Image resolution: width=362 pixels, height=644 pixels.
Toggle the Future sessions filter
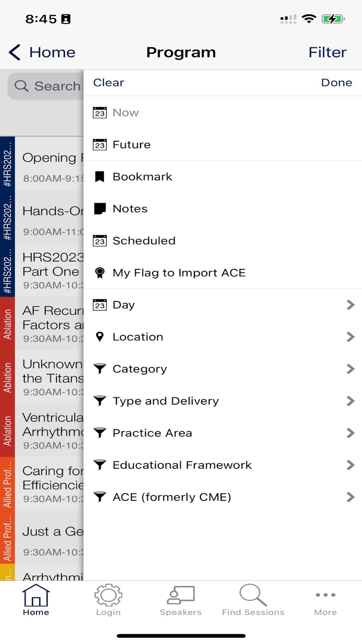point(223,145)
